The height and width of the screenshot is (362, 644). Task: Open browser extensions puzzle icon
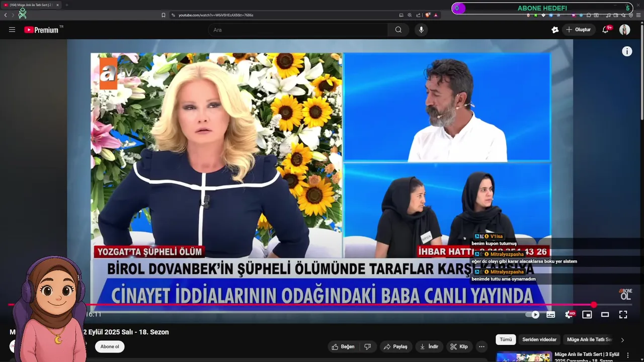tap(589, 15)
